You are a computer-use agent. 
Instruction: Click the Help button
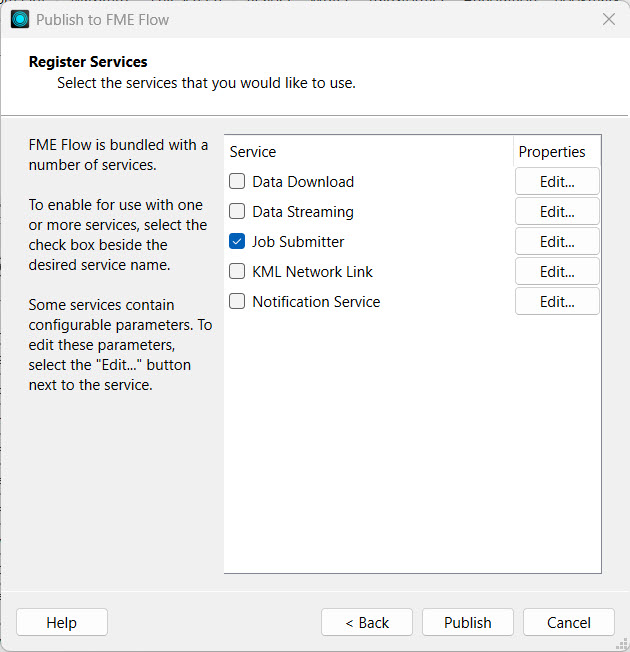coord(62,623)
